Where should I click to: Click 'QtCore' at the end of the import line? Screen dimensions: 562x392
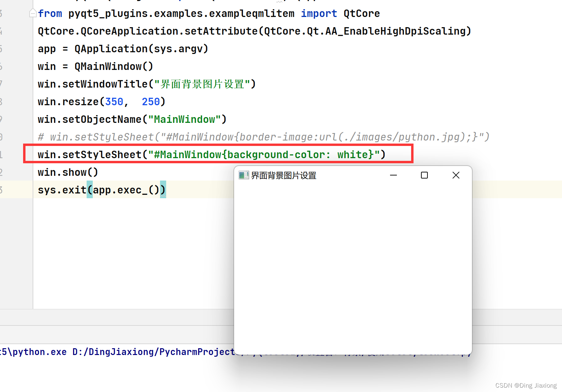[362, 14]
